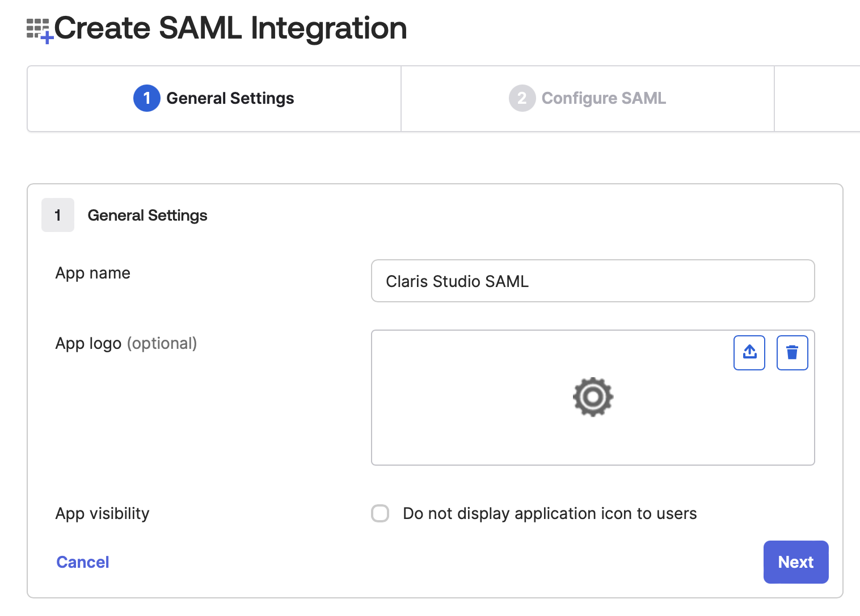Viewport: 860px width, 616px height.
Task: Click the gear placeholder logo image
Action: [593, 397]
